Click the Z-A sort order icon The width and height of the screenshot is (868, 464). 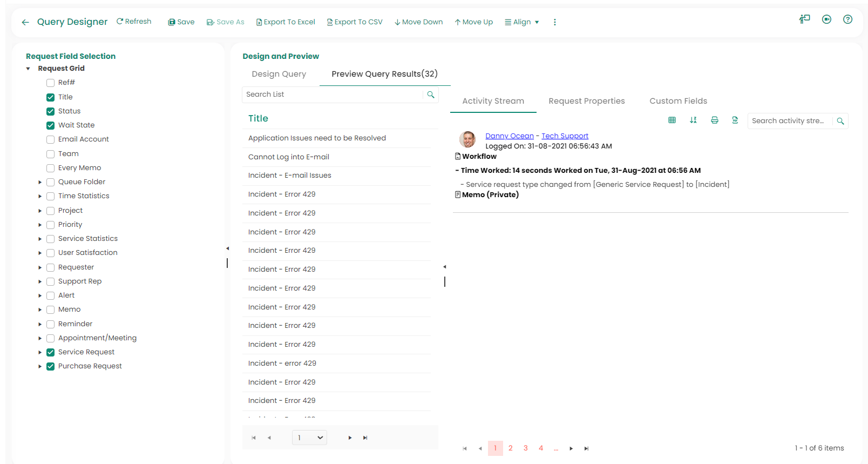[x=693, y=120]
